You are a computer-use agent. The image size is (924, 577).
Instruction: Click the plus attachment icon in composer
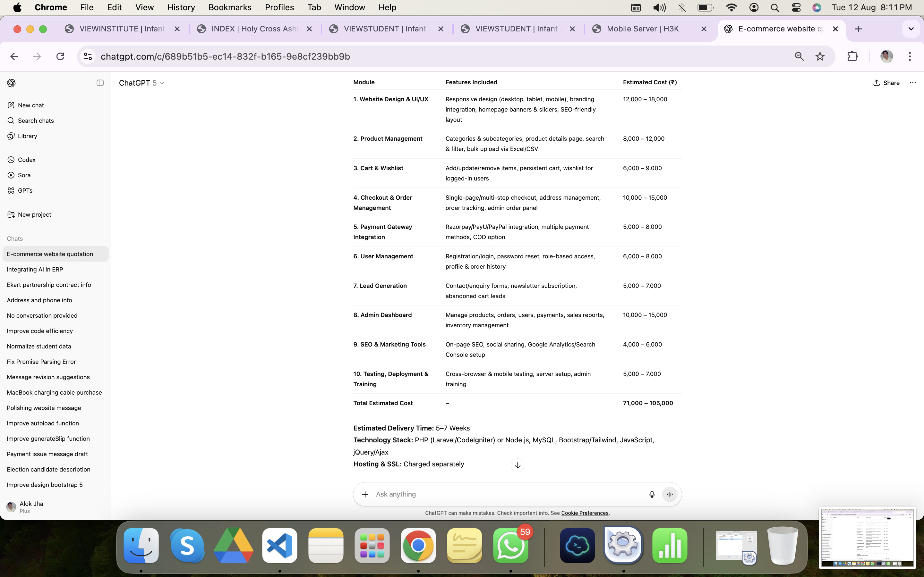pyautogui.click(x=365, y=494)
